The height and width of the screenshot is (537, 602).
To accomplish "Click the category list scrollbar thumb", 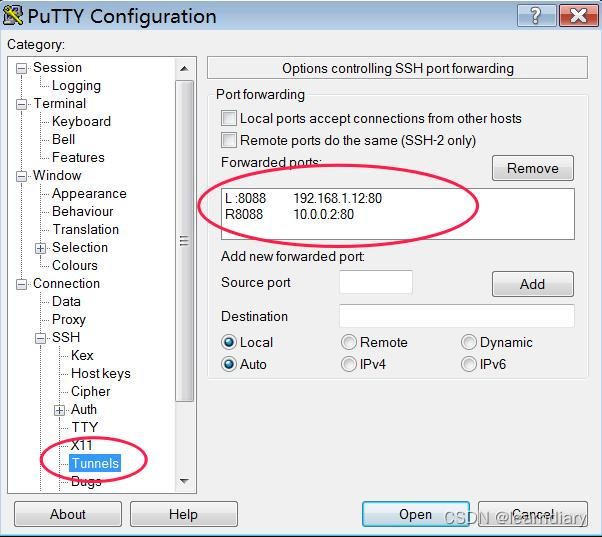I will (x=184, y=241).
